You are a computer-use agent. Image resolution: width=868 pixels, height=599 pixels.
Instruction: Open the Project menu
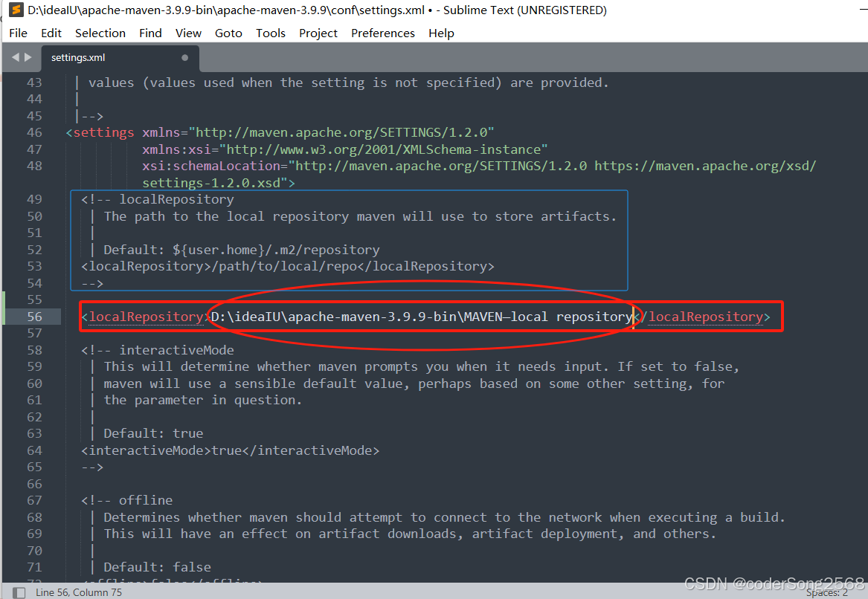tap(318, 33)
